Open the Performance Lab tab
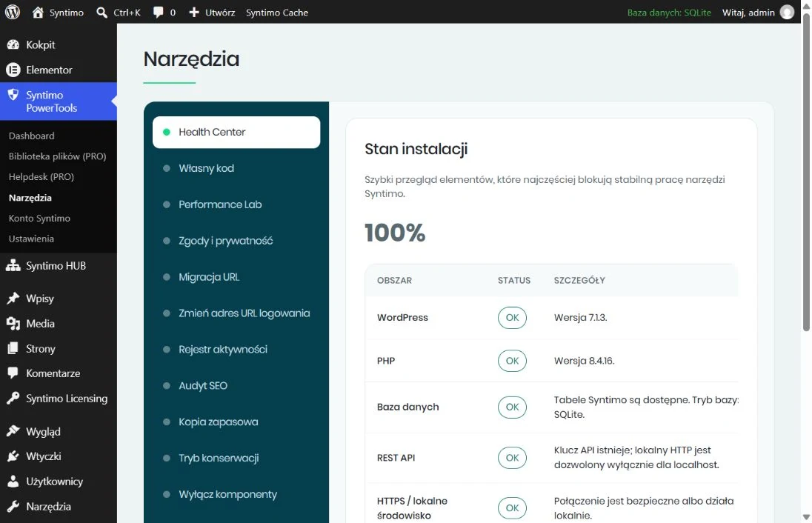The image size is (812, 523). click(x=236, y=204)
